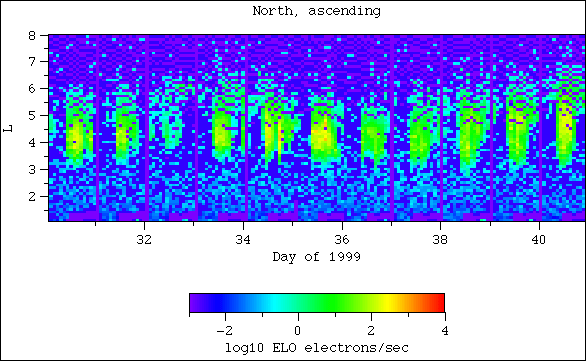Click the y-axis tick label '5'
Screen dimensions: 586x361
(32, 115)
